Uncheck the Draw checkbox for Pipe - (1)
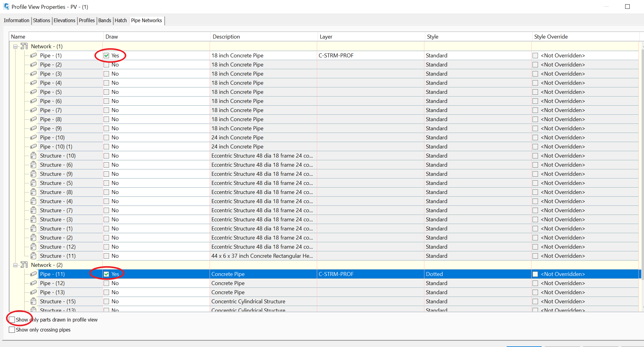Viewport: 644px width, 347px height. click(106, 56)
